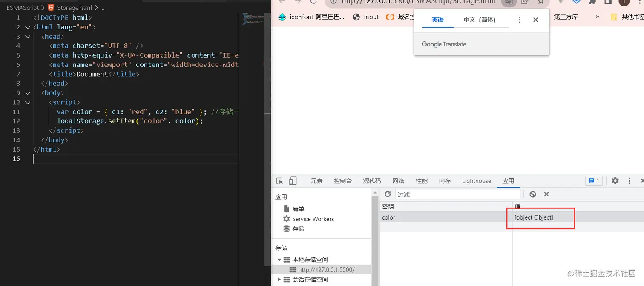Expand the 会话存储空间 tree arrow
The image size is (644, 286).
click(279, 280)
